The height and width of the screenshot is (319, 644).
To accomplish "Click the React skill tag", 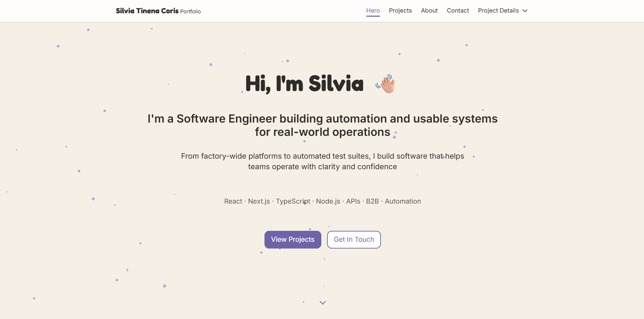I will click(x=233, y=201).
